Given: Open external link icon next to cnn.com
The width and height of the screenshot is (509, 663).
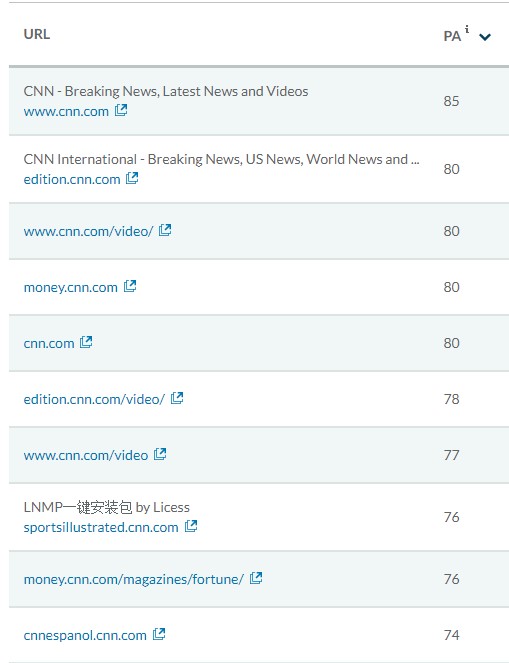Looking at the screenshot, I should click(86, 342).
